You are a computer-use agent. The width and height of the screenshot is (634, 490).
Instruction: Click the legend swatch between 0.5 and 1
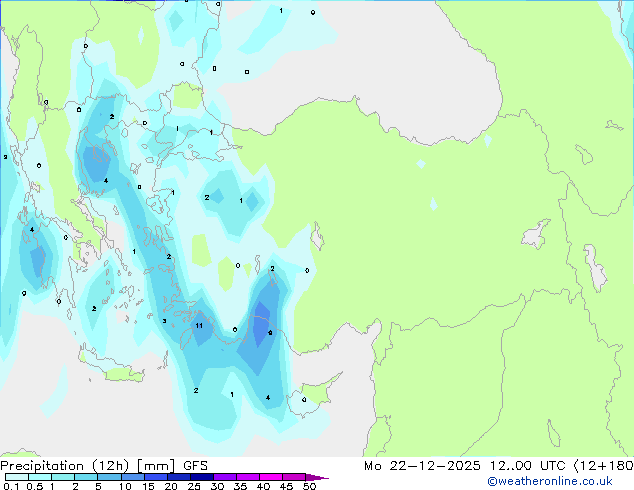point(40,477)
